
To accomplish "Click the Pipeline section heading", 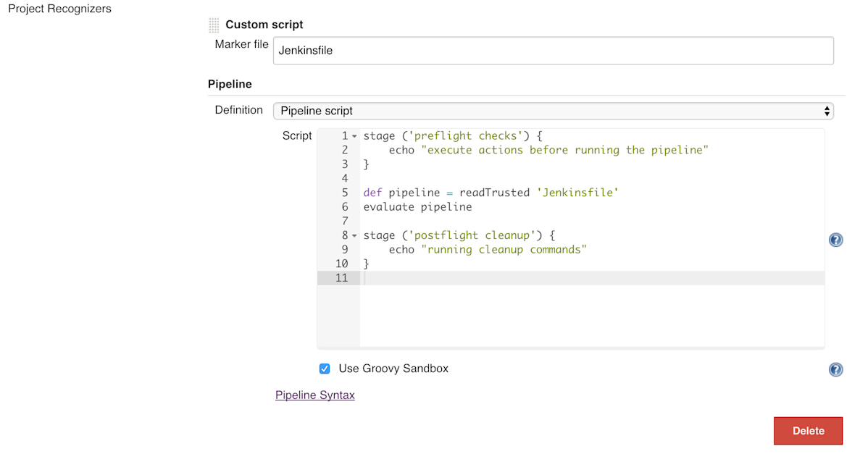I will 229,83.
